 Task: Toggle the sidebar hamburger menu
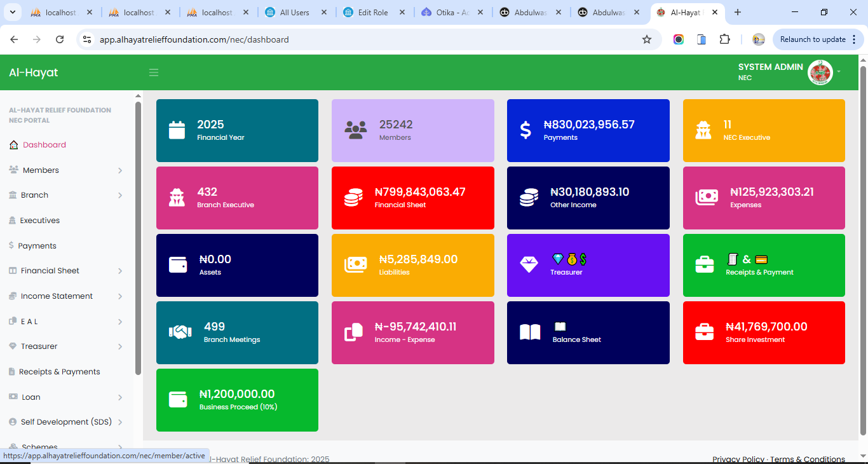click(154, 72)
